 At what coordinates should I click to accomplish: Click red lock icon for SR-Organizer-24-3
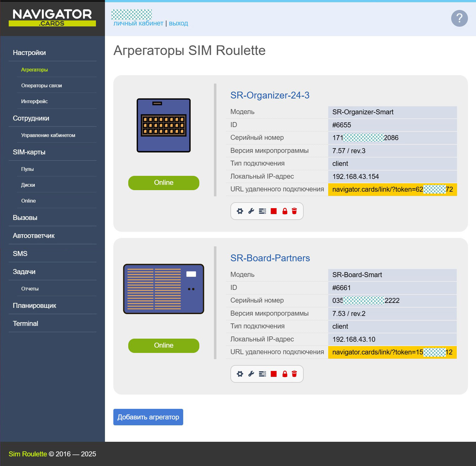coord(285,211)
